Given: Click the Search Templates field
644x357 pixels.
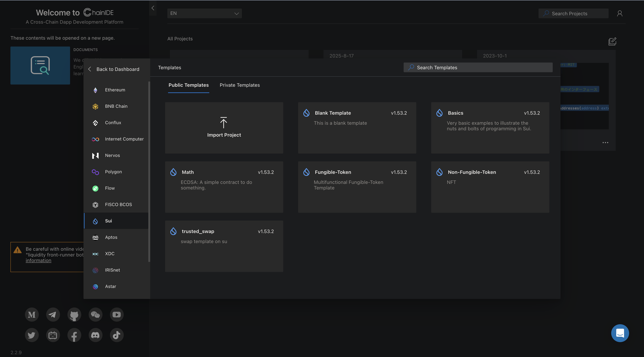Looking at the screenshot, I should click(x=478, y=67).
